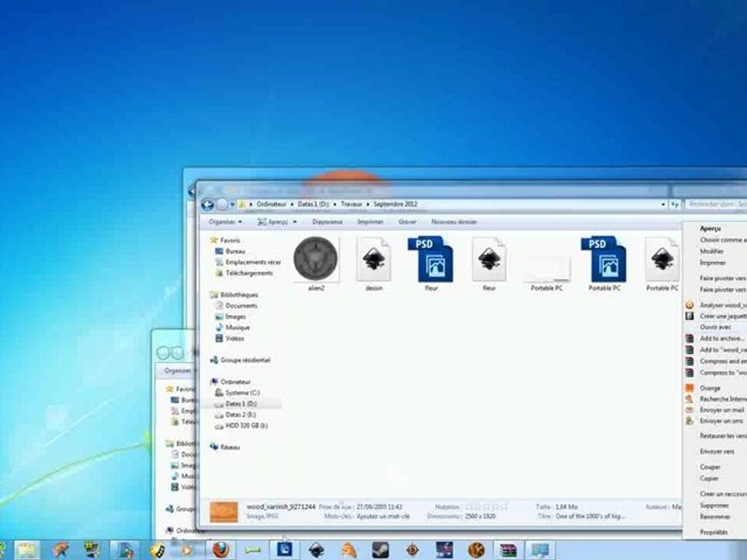The height and width of the screenshot is (560, 747).
Task: Select the blank Portable PC image file
Action: 546,270
